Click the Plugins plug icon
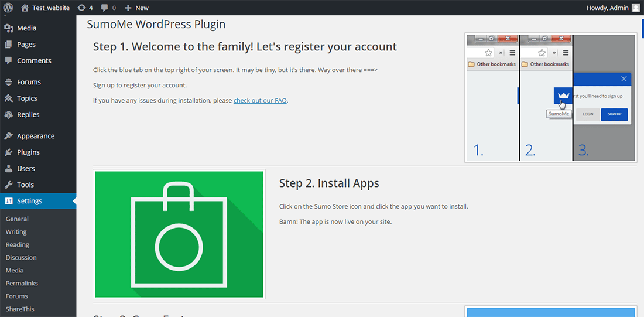Viewport: 644px width, 317px height. point(9,152)
